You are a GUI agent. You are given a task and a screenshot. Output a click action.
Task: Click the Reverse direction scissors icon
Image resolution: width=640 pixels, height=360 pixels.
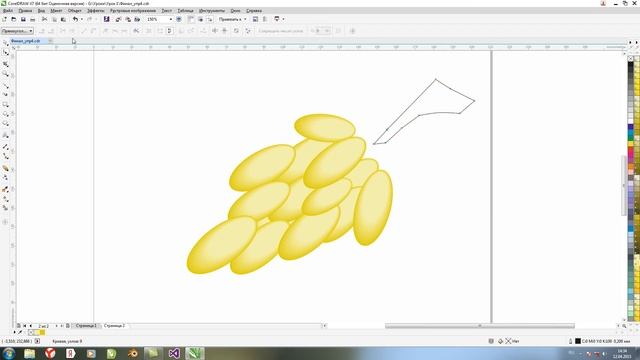(136, 31)
